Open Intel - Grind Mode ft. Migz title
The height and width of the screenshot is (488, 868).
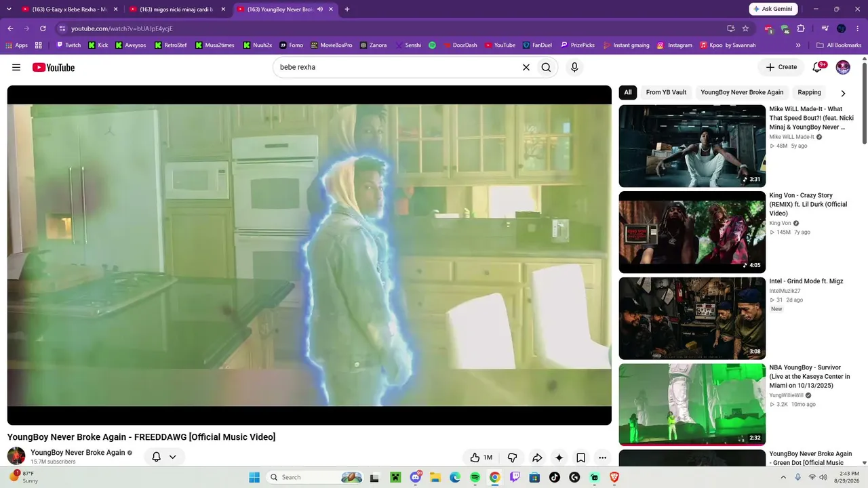click(x=806, y=281)
